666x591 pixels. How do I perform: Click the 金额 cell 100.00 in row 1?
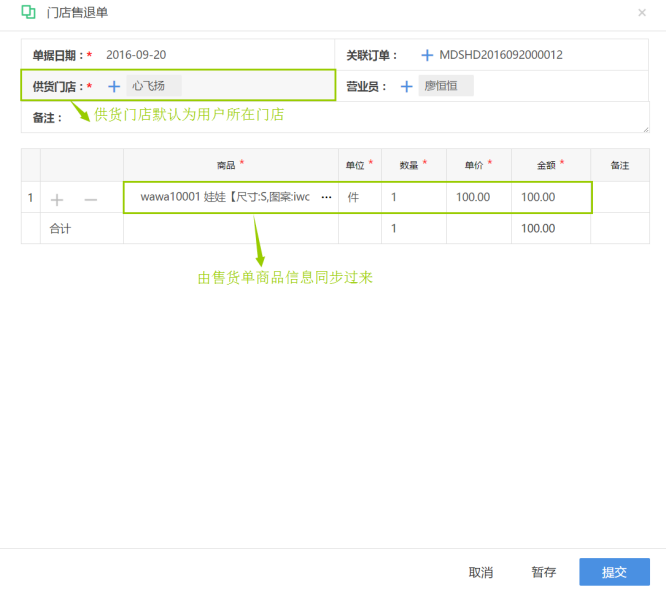tap(550, 197)
